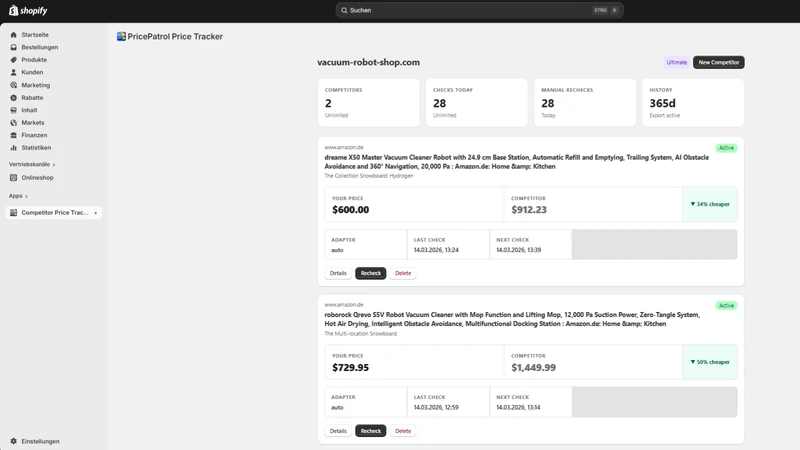Open Onlineshop sales channel item
The width and height of the screenshot is (800, 450).
click(37, 178)
